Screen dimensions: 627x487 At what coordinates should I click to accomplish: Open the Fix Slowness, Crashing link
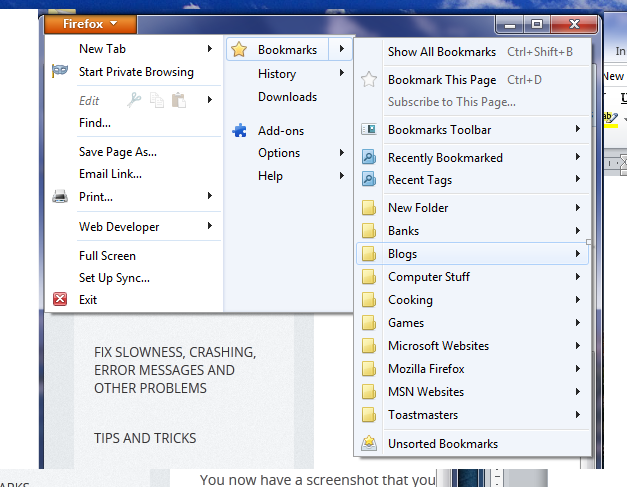tap(175, 370)
